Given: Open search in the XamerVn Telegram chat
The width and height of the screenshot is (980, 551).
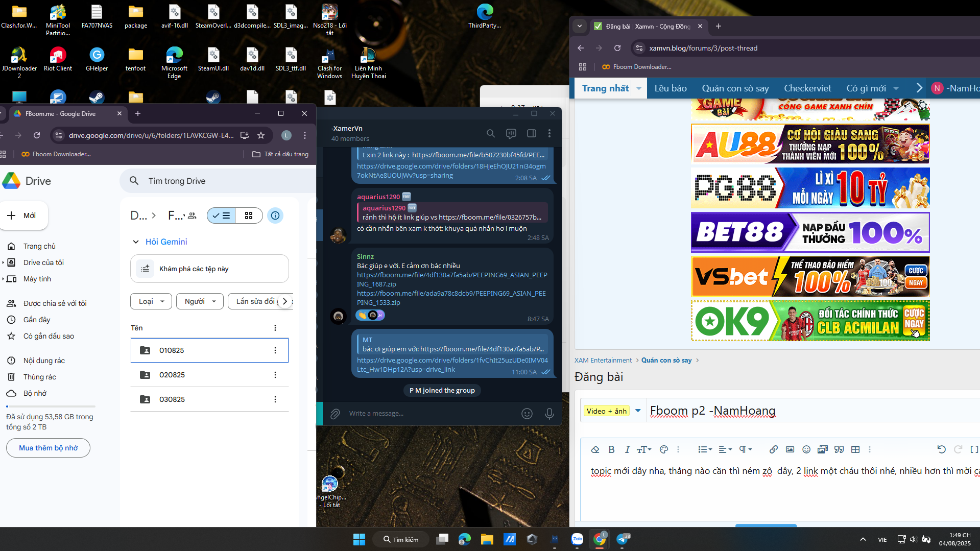Looking at the screenshot, I should coord(490,133).
